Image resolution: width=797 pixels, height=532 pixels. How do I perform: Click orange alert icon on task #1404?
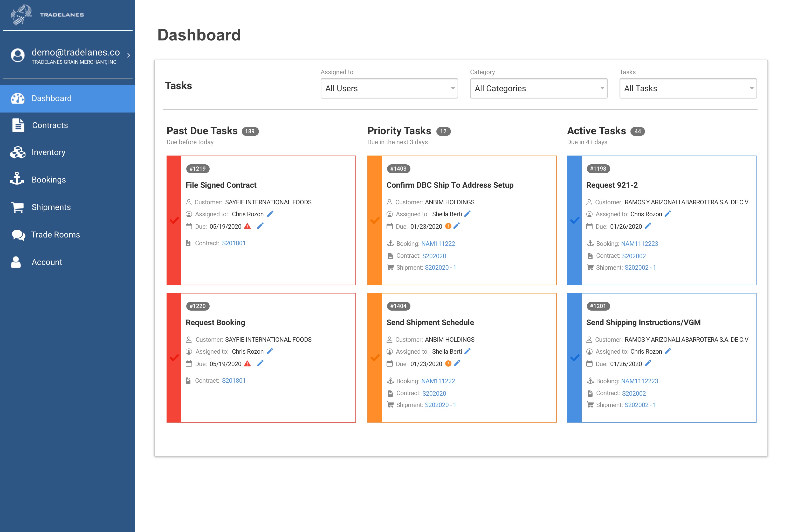coord(448,364)
